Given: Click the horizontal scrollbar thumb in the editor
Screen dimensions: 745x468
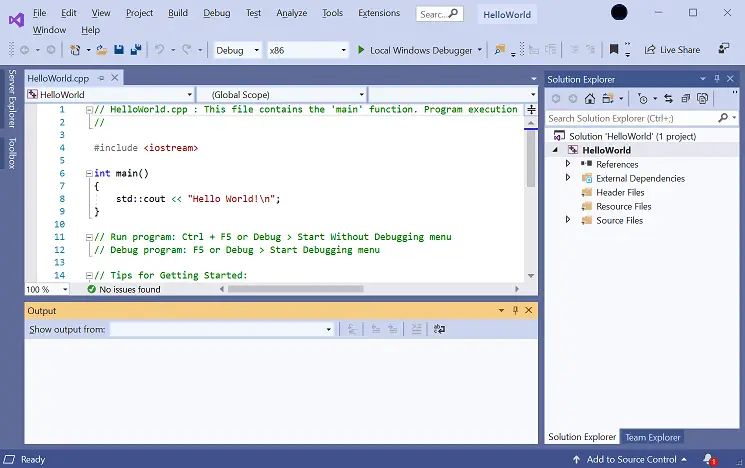Looking at the screenshot, I should (x=295, y=289).
